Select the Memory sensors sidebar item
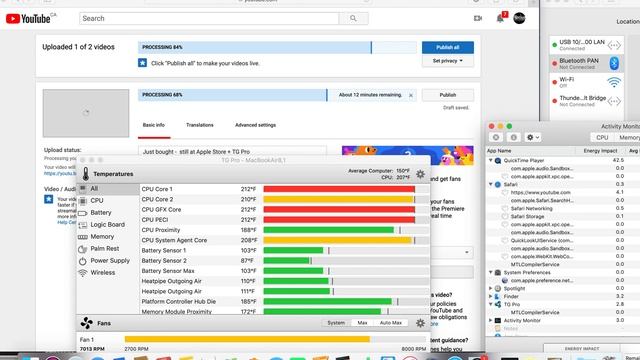The width and height of the screenshot is (640, 360). click(108, 236)
